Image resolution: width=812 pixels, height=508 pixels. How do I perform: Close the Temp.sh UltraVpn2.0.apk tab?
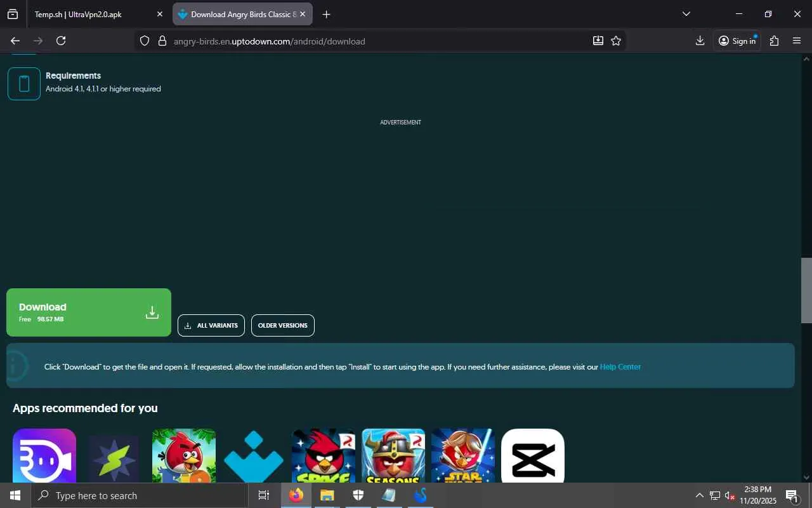click(160, 14)
